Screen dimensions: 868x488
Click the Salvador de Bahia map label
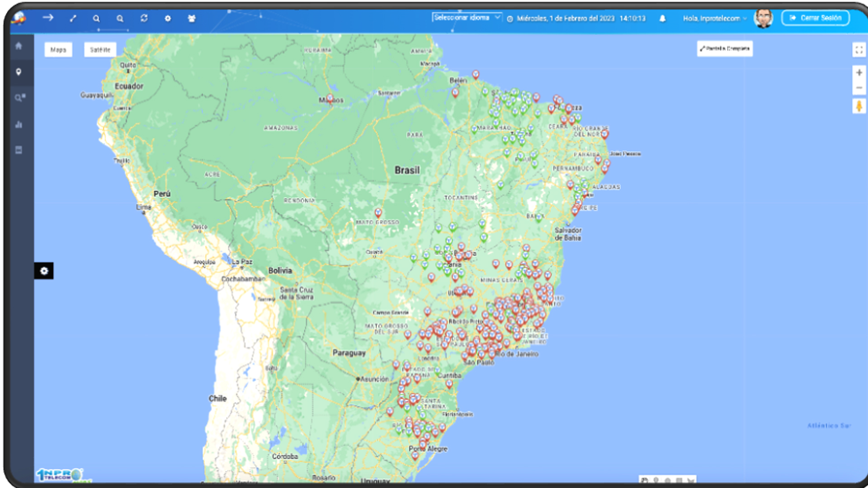pos(568,234)
